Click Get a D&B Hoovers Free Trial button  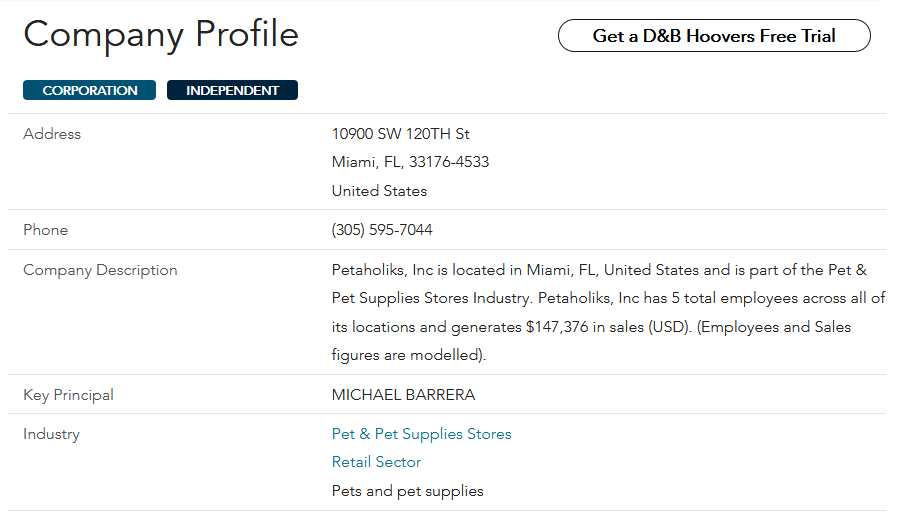714,36
